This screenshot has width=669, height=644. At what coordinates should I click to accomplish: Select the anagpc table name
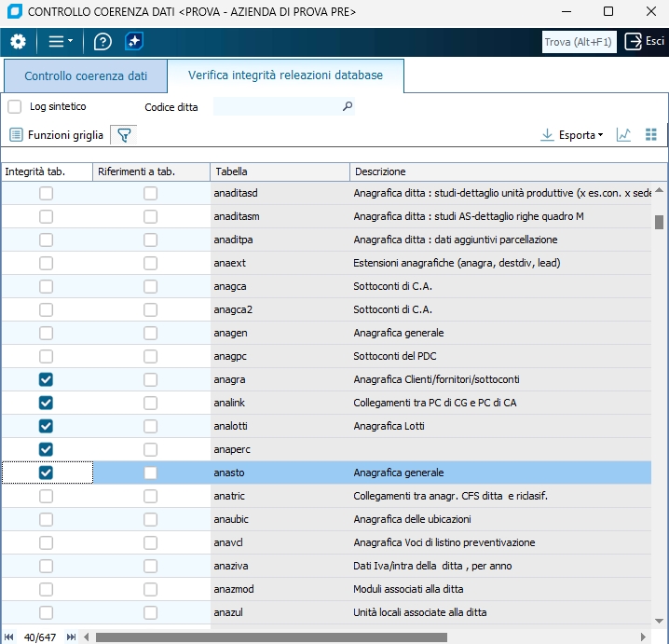[x=230, y=356]
